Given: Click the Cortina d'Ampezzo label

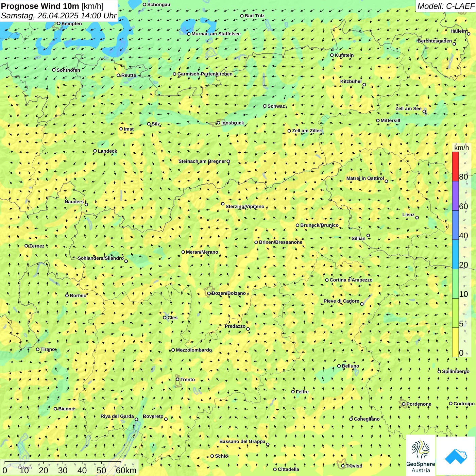Looking at the screenshot, I should tap(351, 280).
